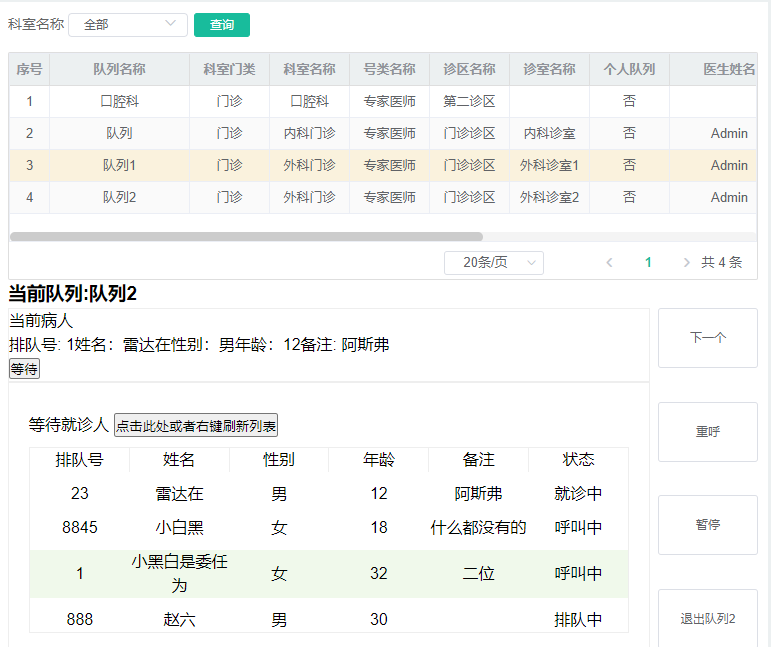This screenshot has width=771, height=647.
Task: Click the 退出队列2 button
Action: pos(708,618)
